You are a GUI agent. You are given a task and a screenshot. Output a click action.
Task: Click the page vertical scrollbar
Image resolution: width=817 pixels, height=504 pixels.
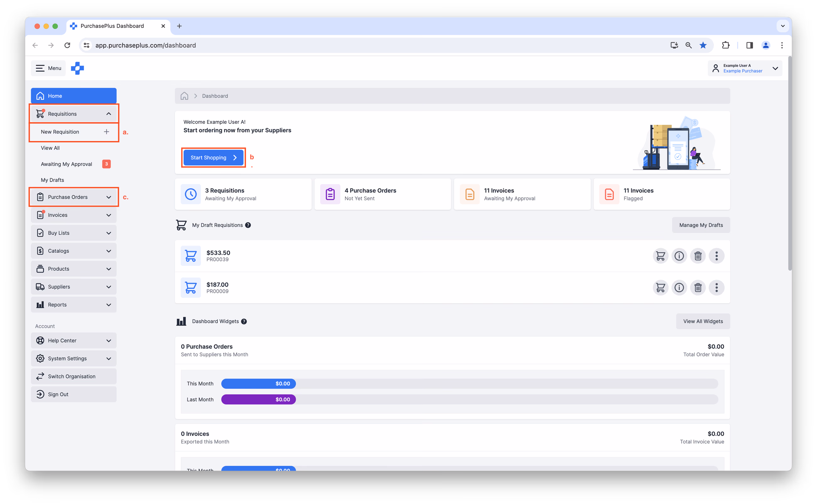click(x=789, y=163)
